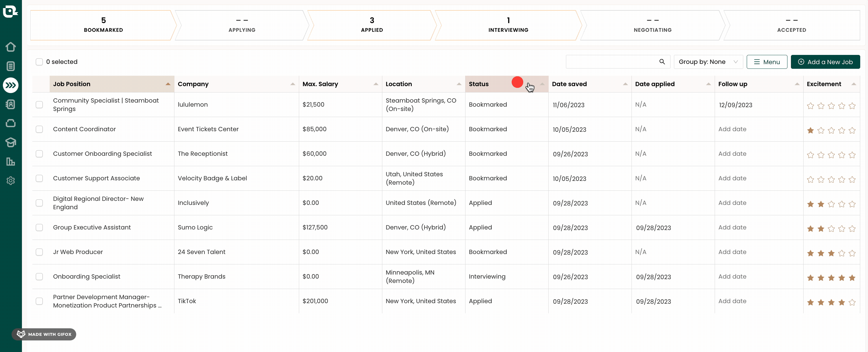Select the job tracker arrows icon
The width and height of the screenshot is (868, 352).
coord(11,85)
